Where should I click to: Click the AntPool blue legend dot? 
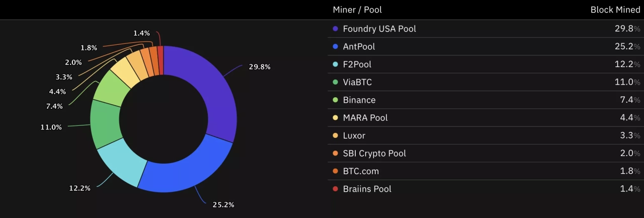pos(336,47)
